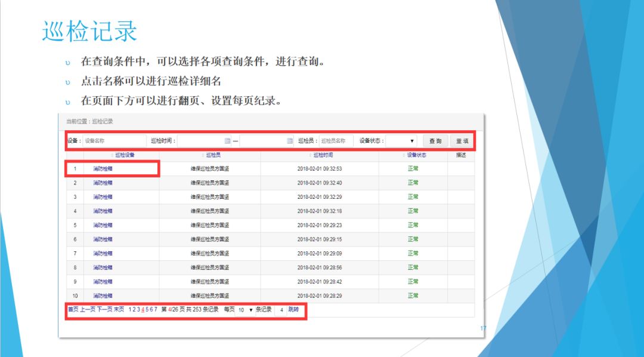Image resolution: width=644 pixels, height=357 pixels.
Task: Click the 共 253 条记录 total text
Action: 202,310
